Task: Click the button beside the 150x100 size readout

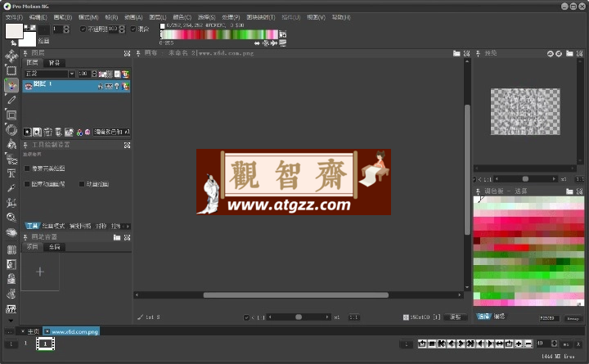Action: point(456,317)
